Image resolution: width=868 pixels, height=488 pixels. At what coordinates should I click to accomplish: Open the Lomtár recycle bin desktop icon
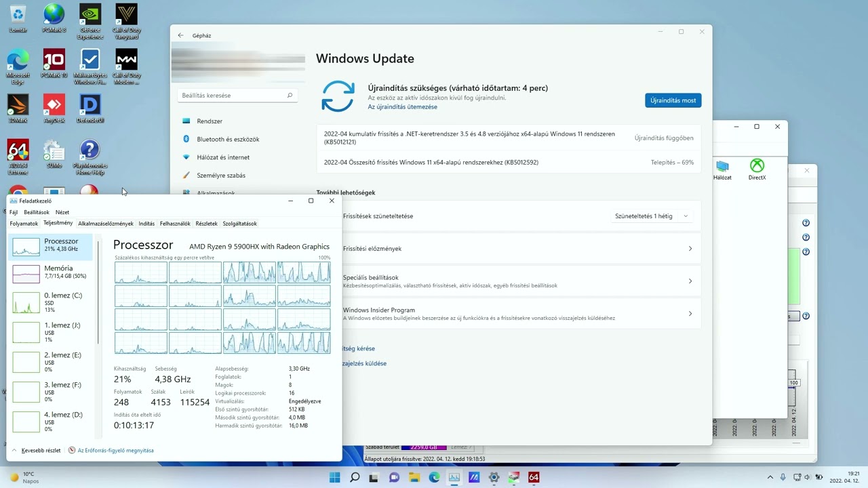coord(18,19)
